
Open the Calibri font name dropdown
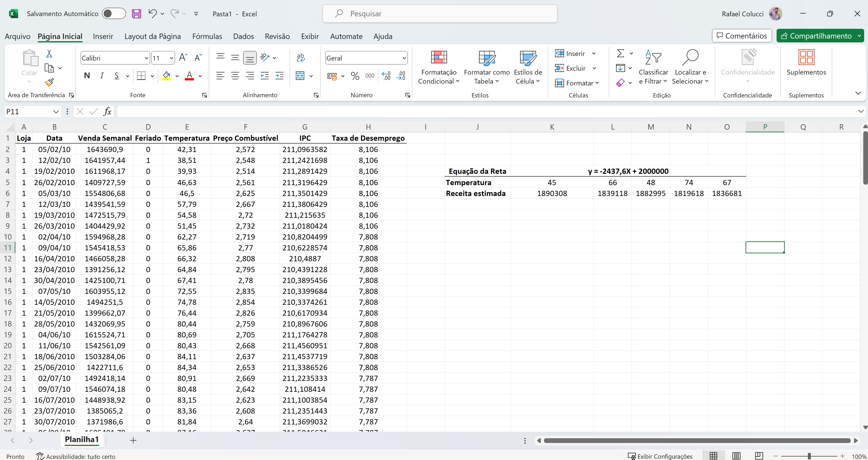[x=146, y=58]
